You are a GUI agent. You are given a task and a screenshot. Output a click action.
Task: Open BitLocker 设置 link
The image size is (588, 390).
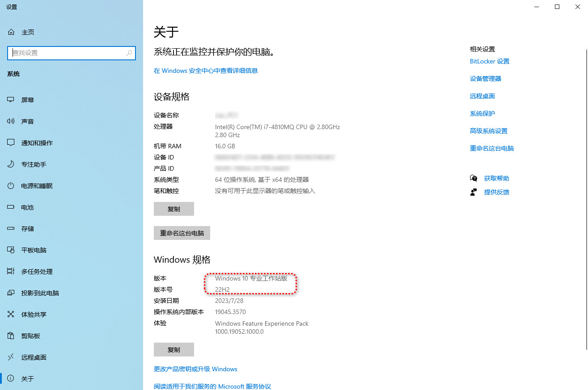coord(490,61)
